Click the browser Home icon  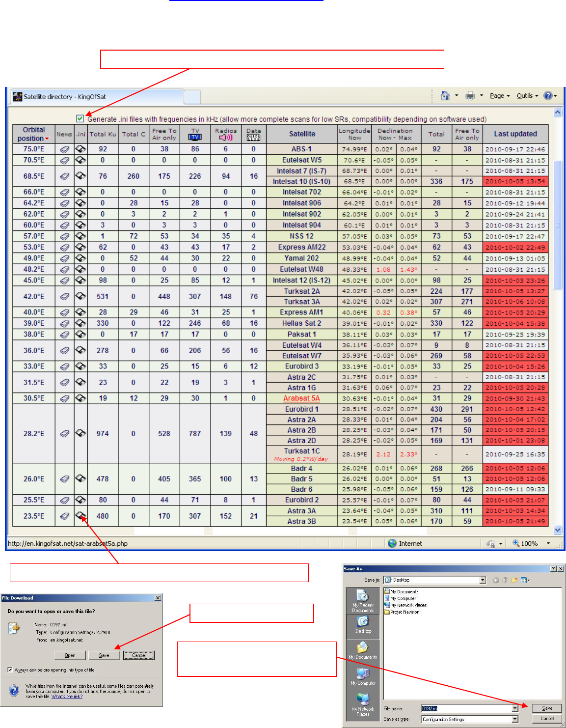[445, 96]
